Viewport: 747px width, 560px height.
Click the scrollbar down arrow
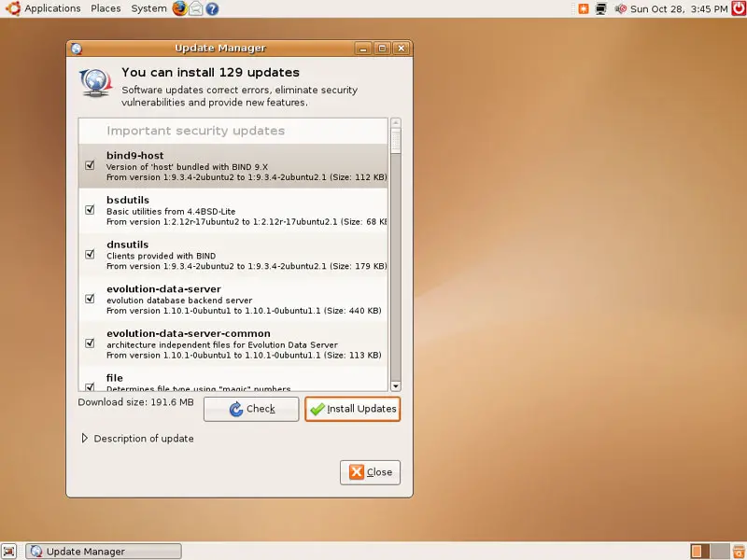click(395, 386)
